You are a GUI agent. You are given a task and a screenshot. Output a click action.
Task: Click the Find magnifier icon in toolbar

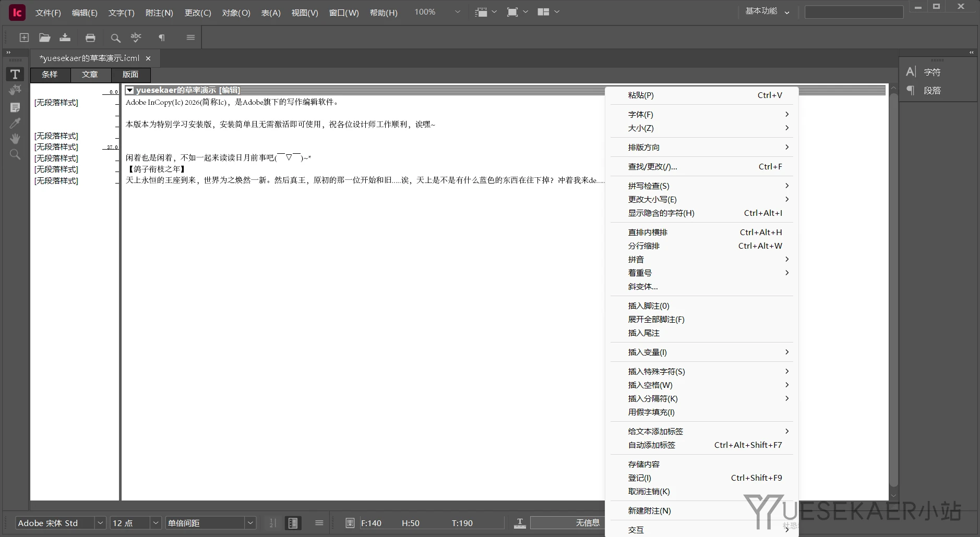(115, 38)
